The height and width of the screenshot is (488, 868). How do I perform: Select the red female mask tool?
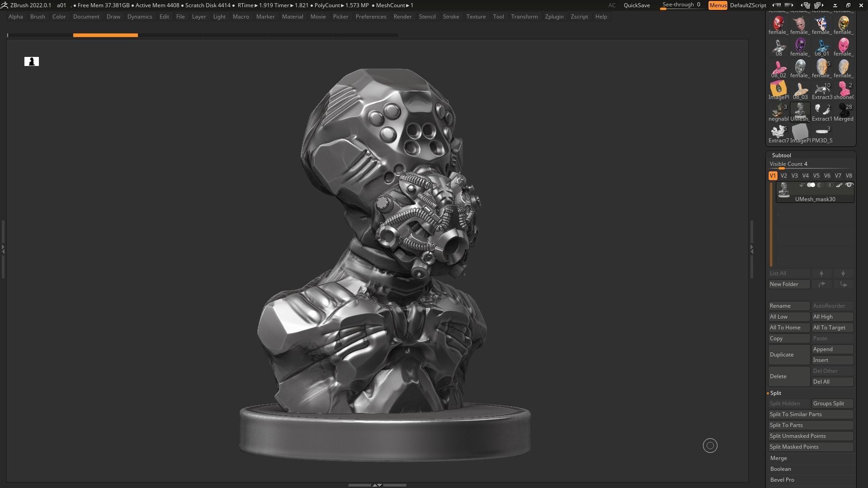(x=778, y=24)
